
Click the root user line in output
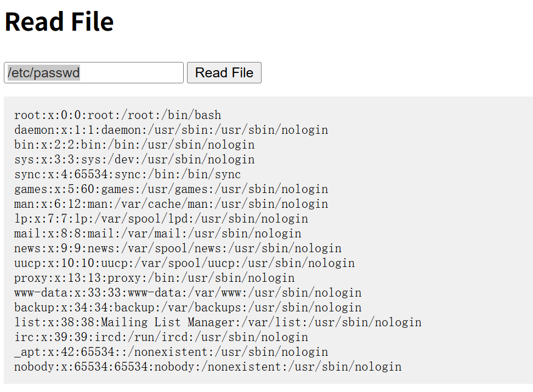point(117,115)
